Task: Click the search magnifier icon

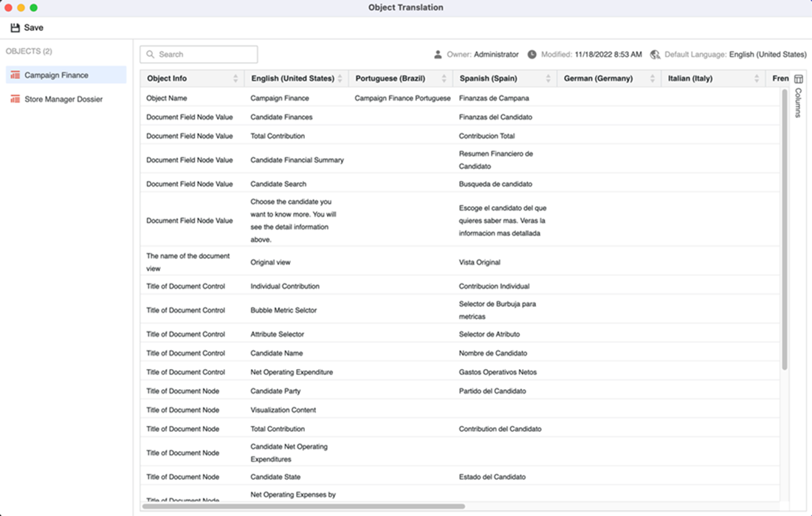Action: [151, 55]
